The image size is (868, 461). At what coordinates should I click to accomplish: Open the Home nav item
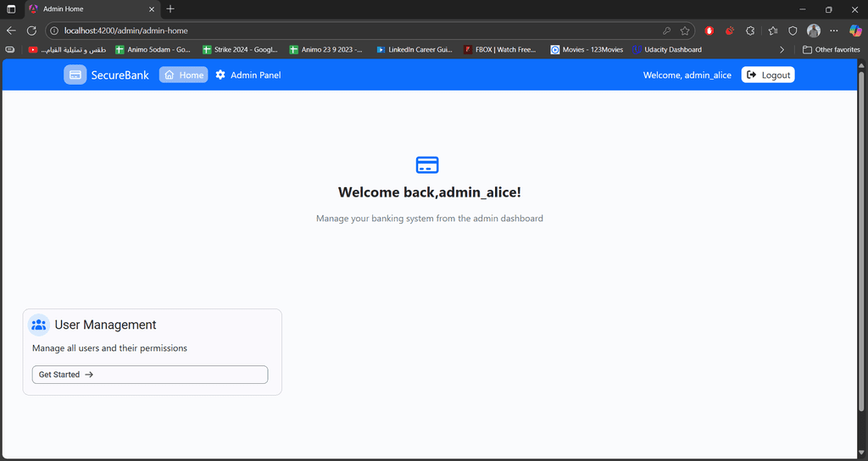coord(184,75)
